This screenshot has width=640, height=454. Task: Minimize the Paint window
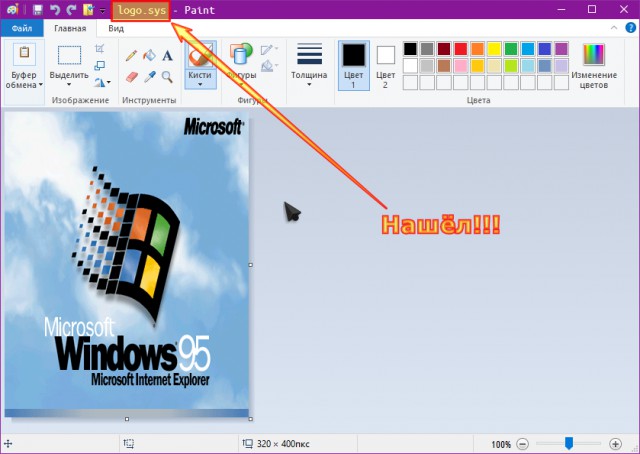(x=562, y=9)
